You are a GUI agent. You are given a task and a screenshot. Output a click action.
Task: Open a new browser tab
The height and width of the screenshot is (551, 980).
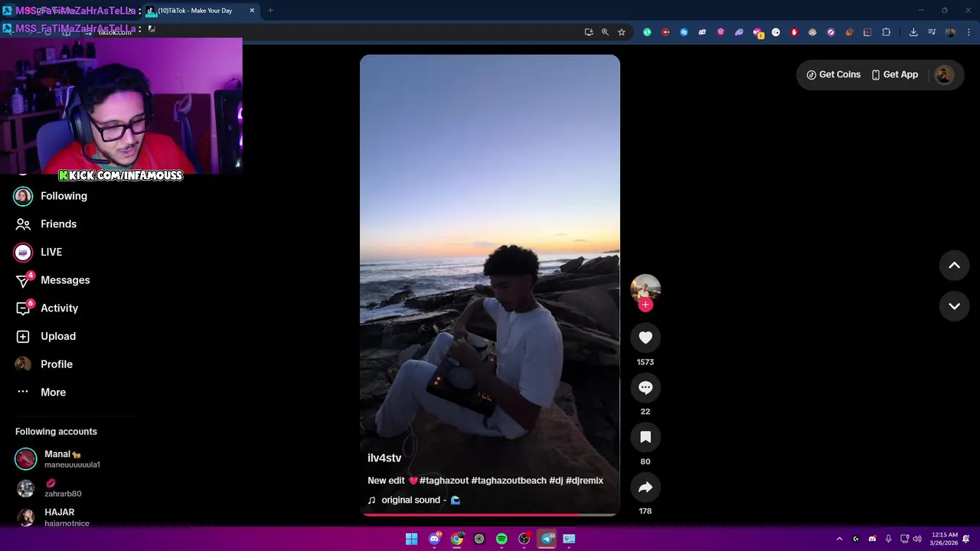(x=270, y=11)
